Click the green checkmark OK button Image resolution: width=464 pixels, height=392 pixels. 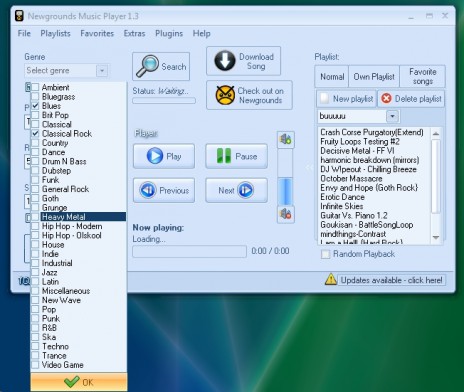point(79,382)
